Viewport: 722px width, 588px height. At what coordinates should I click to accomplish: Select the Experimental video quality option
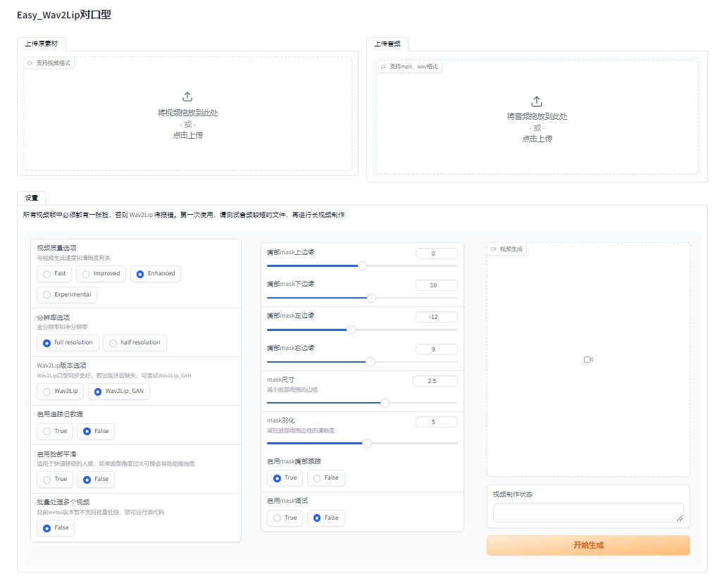(x=67, y=294)
